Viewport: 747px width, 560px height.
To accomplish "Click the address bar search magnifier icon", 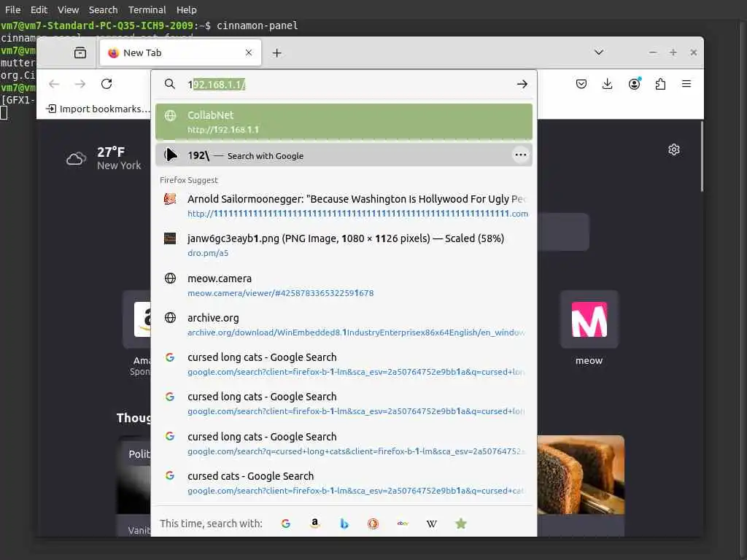I will (x=169, y=85).
